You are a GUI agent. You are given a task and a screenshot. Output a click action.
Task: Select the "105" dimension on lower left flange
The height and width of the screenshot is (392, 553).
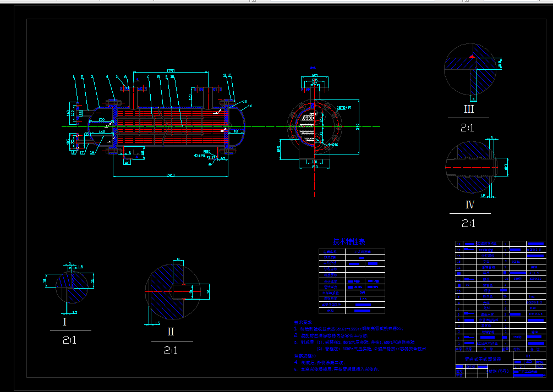[68, 141]
